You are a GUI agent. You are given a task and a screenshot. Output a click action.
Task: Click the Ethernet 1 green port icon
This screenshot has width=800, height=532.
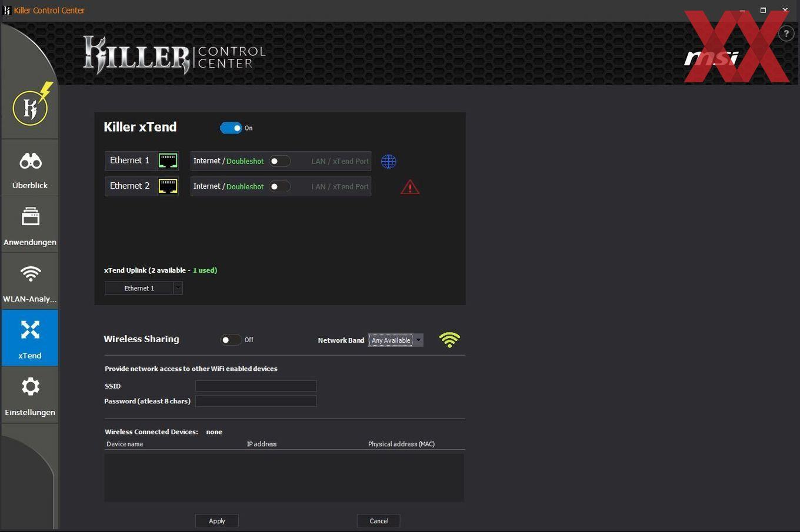[168, 160]
